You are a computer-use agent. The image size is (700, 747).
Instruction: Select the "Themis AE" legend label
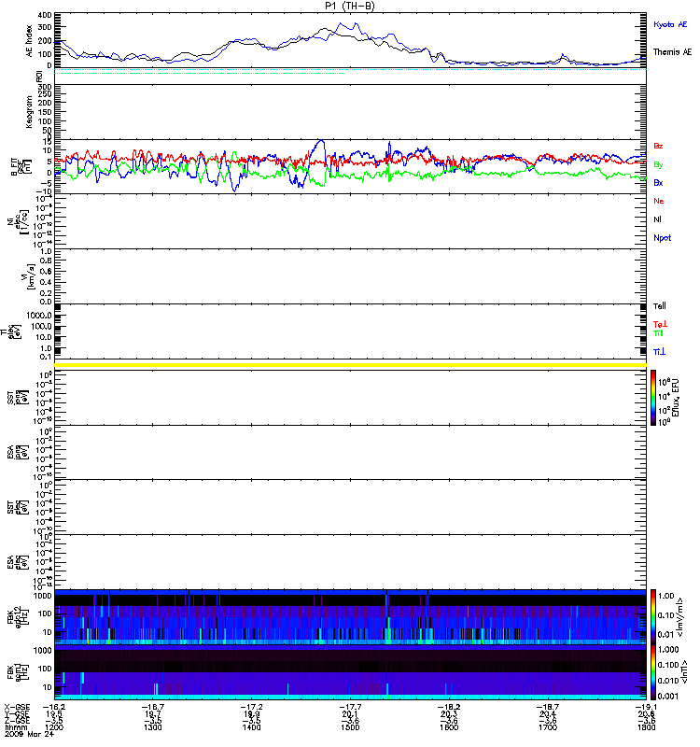coord(672,52)
